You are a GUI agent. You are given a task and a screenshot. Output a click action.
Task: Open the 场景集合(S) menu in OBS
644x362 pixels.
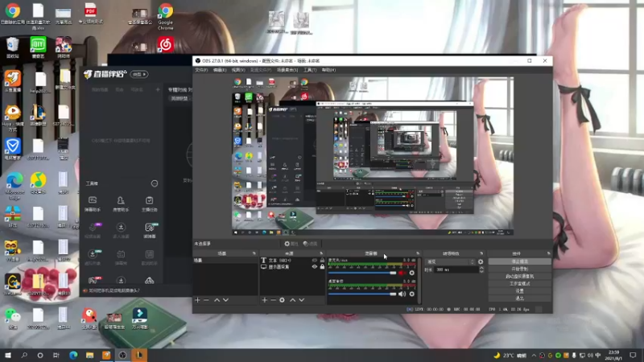click(x=287, y=70)
